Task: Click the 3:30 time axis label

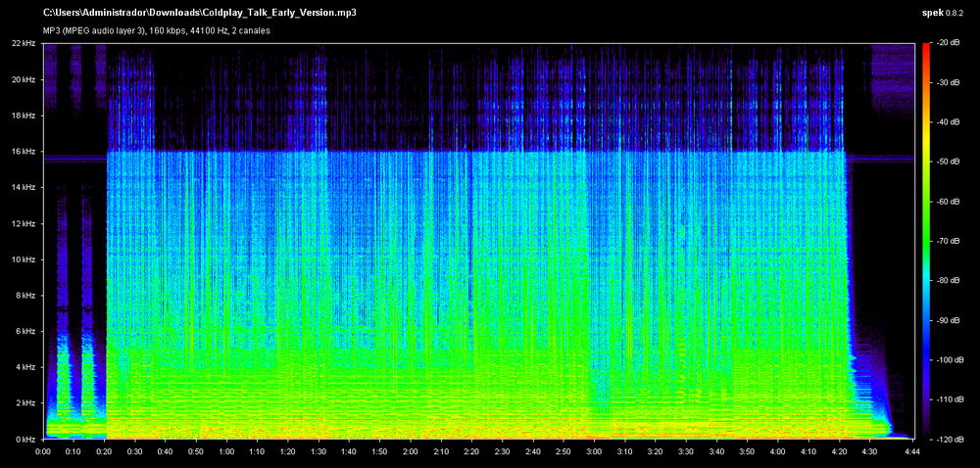Action: pos(687,450)
